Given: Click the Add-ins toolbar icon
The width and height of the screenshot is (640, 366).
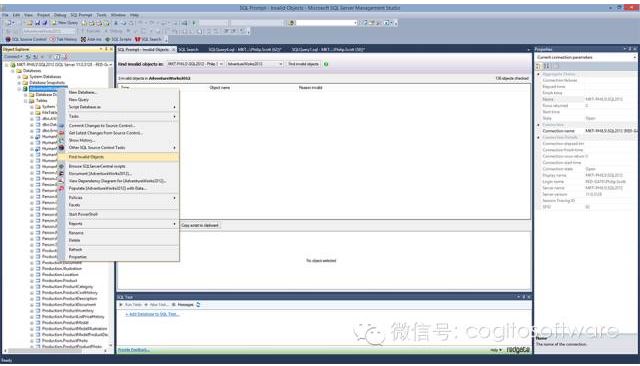Looking at the screenshot, I should (91, 39).
